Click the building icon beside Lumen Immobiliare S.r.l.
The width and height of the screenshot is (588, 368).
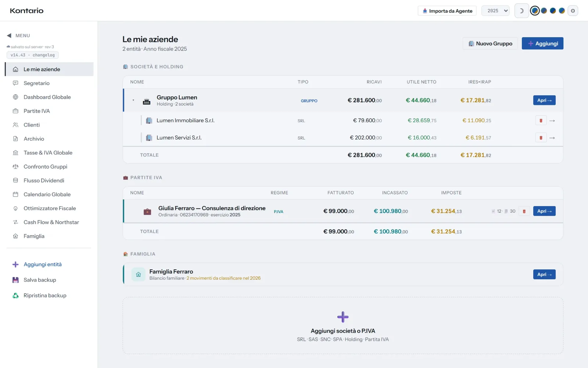coord(149,121)
